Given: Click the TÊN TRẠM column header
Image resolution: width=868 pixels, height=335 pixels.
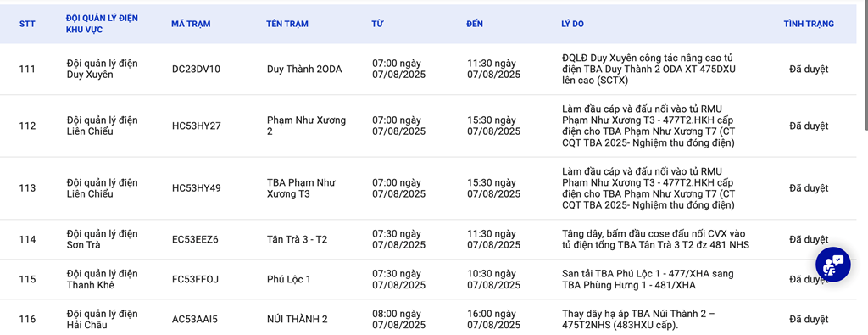Looking at the screenshot, I should point(287,24).
